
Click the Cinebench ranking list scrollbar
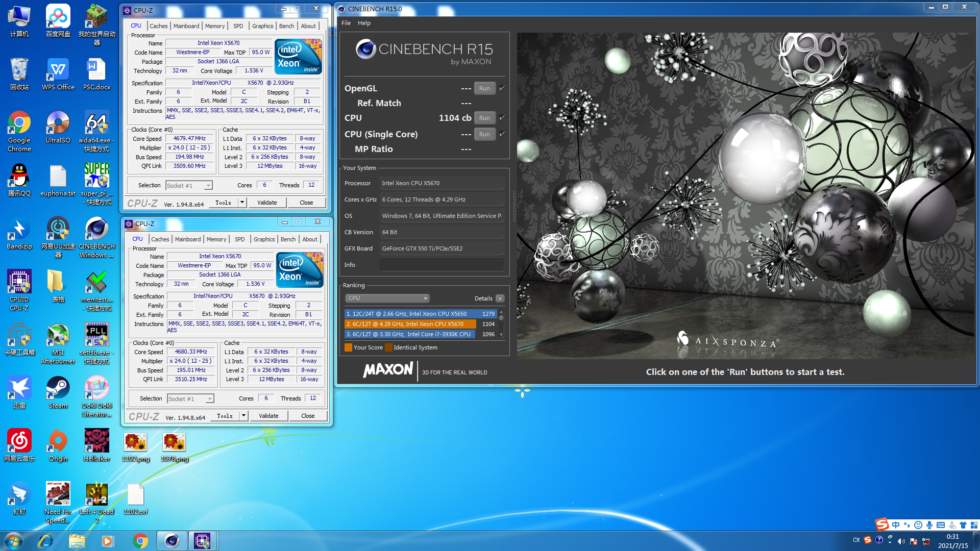click(501, 323)
